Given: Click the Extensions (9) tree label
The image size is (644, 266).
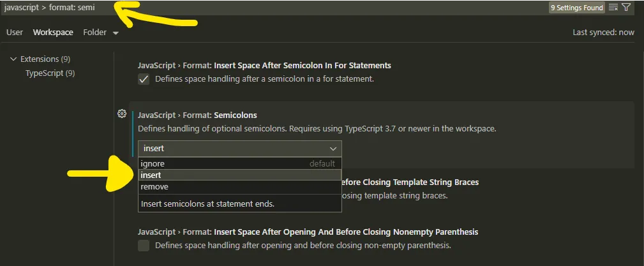Looking at the screenshot, I should (45, 59).
